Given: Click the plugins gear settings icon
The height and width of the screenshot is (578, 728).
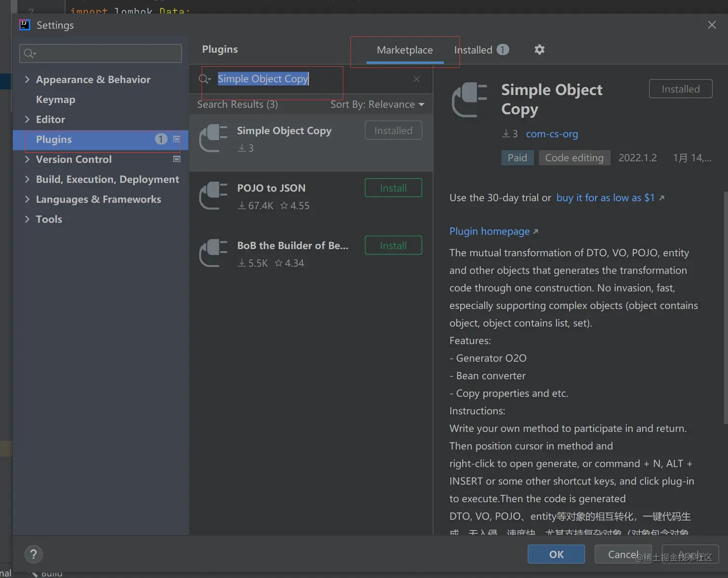Looking at the screenshot, I should click(539, 50).
